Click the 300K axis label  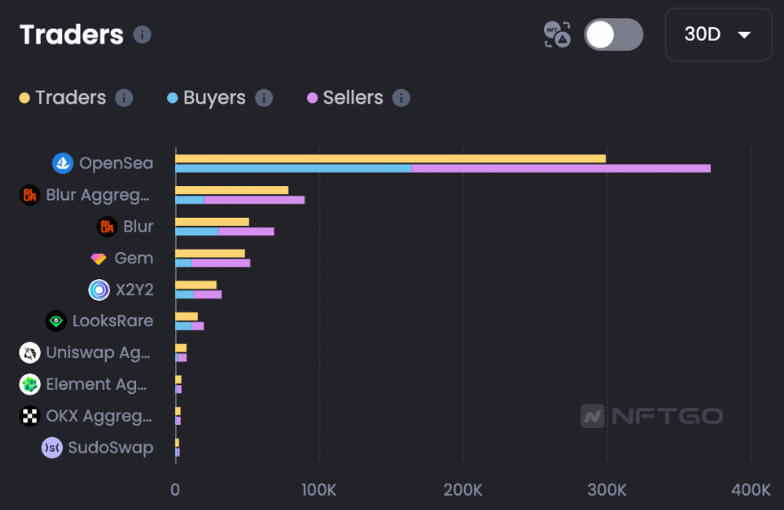pos(607,490)
